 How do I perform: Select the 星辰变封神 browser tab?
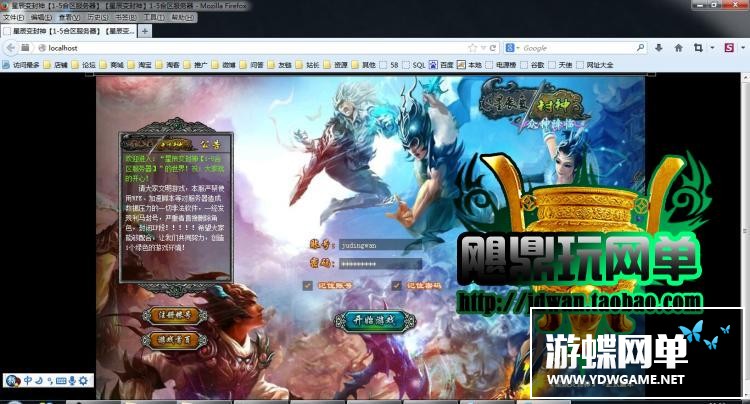pos(69,31)
